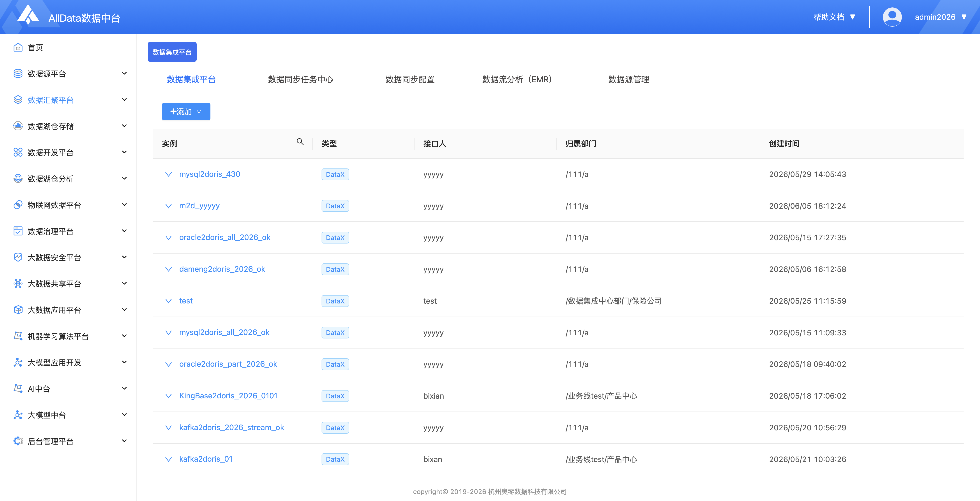Viewport: 980px width, 501px height.
Task: Open the mysql2doris_430 instance link
Action: click(210, 174)
